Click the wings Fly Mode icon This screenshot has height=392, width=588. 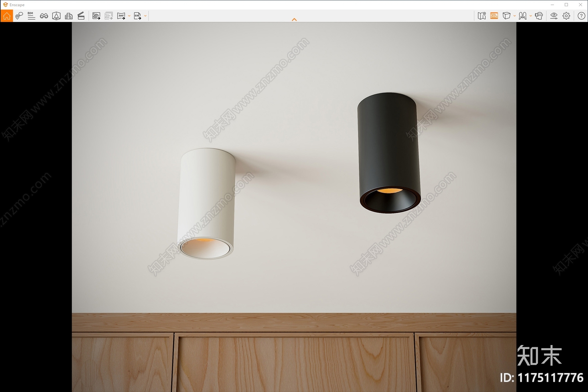click(523, 16)
